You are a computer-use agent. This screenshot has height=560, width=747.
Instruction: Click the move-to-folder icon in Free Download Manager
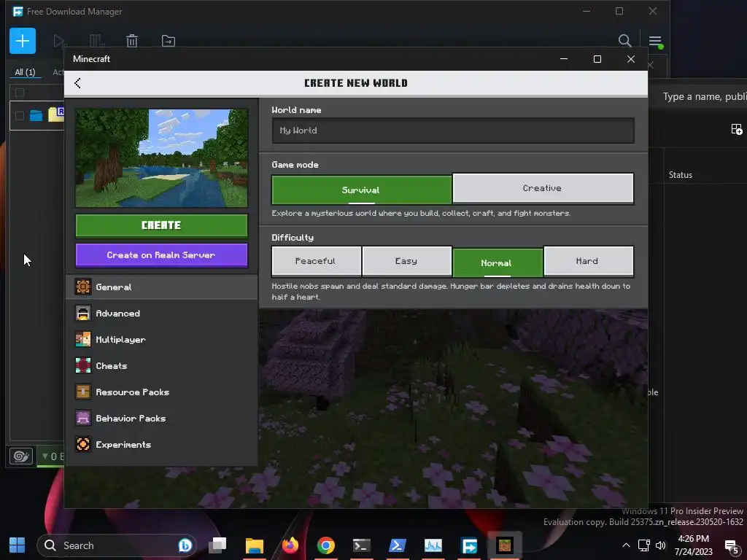point(169,41)
